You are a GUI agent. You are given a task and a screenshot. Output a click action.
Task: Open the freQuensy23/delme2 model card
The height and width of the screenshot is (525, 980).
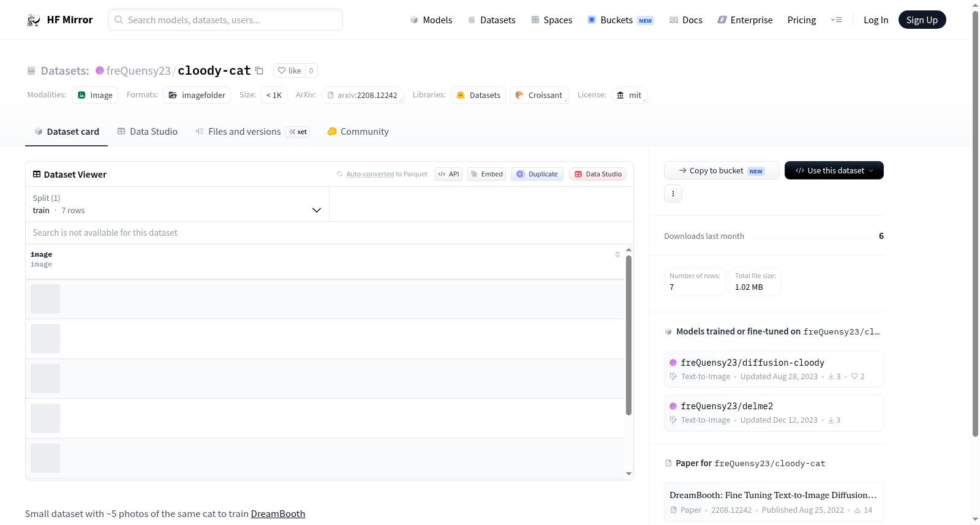(x=774, y=413)
